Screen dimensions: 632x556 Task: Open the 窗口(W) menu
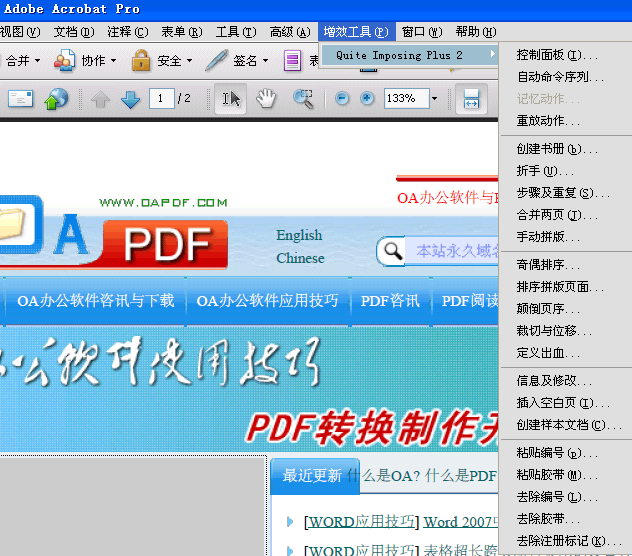(x=422, y=32)
